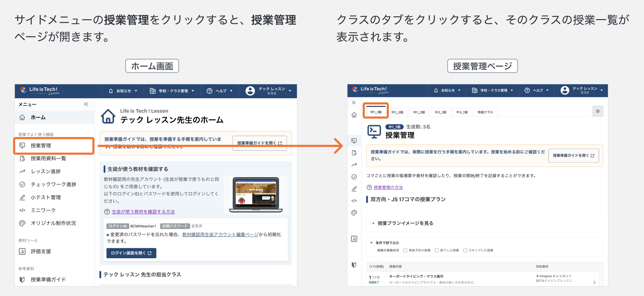Image resolution: width=644 pixels, height=296 pixels.
Task: Click the 授業終了 status under 1コマ目
Action: pos(374,283)
